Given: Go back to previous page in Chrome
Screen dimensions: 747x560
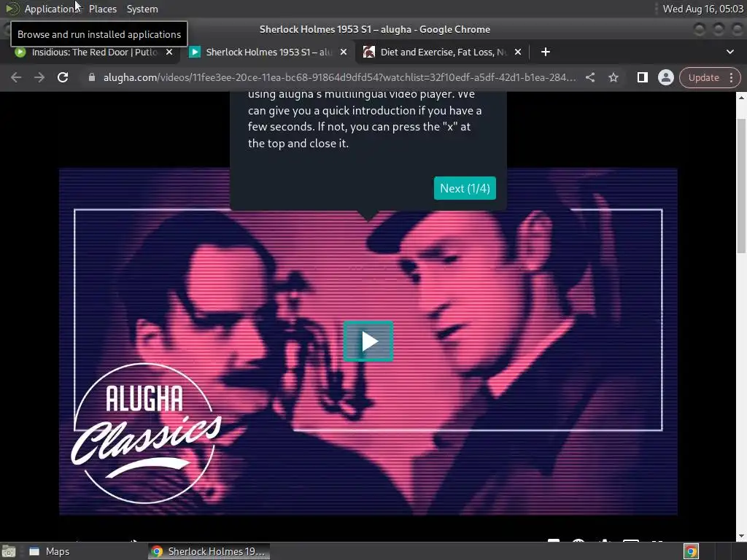Looking at the screenshot, I should [16, 77].
